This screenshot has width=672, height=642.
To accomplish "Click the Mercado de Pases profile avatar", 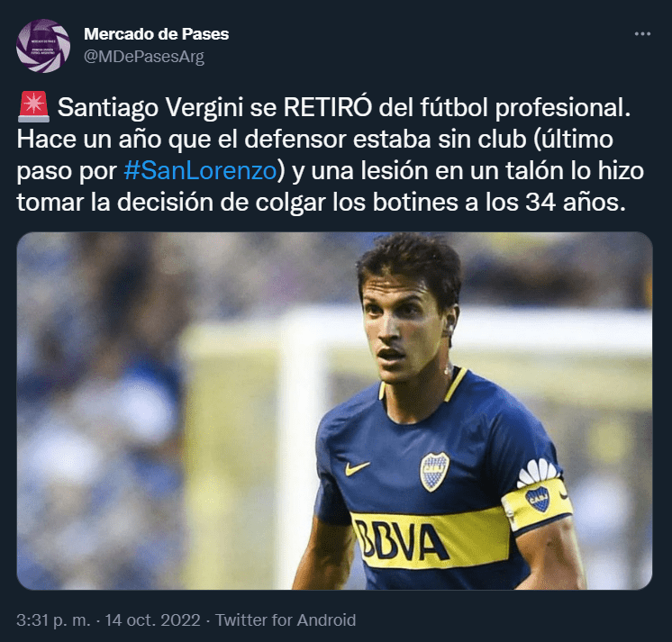I will click(x=43, y=45).
